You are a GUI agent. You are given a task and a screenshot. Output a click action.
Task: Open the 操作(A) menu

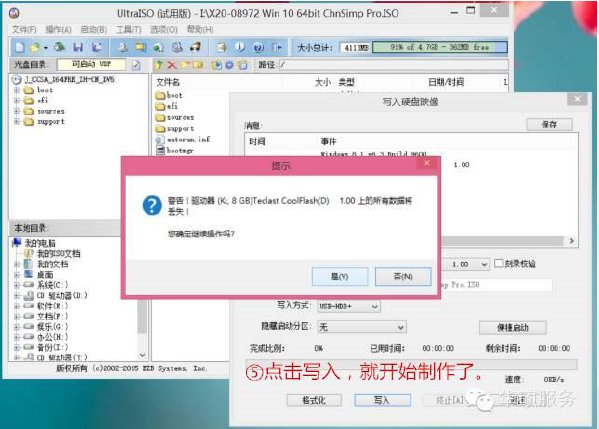click(x=58, y=29)
